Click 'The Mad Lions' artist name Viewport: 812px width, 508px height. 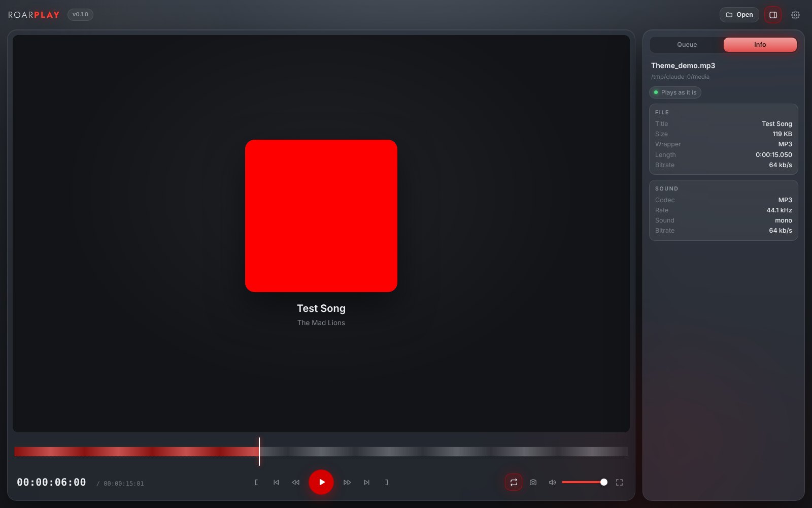click(321, 323)
